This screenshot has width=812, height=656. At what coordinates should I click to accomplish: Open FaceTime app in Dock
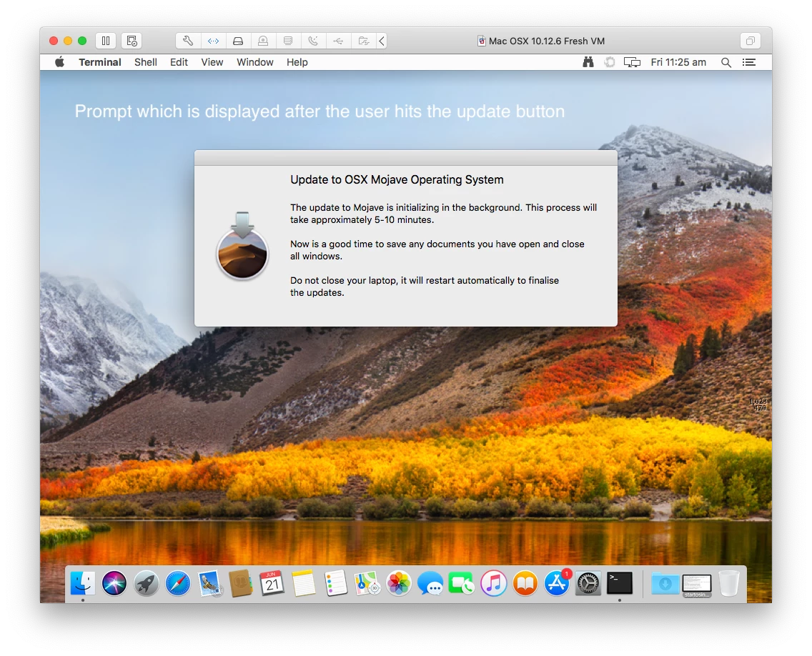[x=462, y=584]
